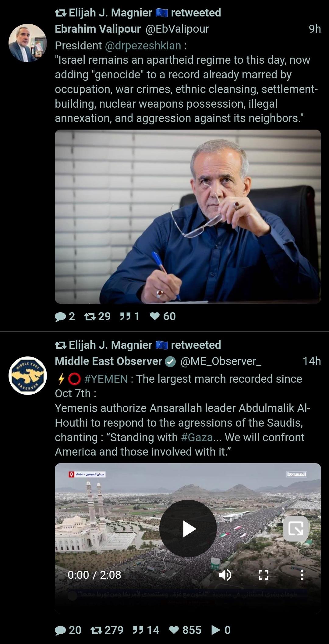Open the Pezeshkian photo attachment
Screen dimensions: 329x644
188,217
